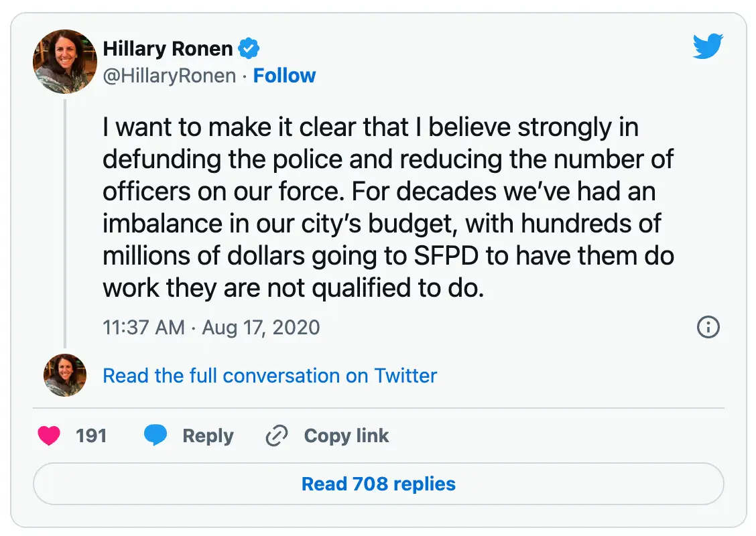The width and height of the screenshot is (756, 536).
Task: Open the info circle icon near the timestamp
Action: point(708,328)
